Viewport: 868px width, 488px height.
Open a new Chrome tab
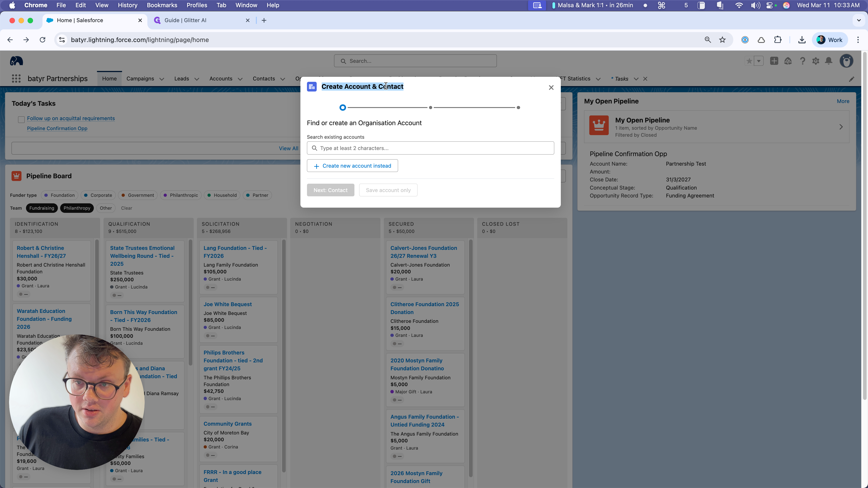(x=264, y=21)
